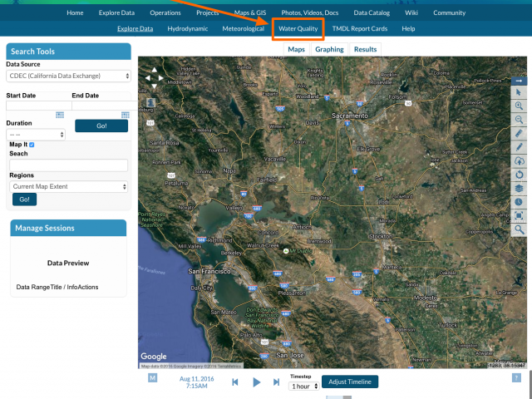Viewport: 532px width, 399px height.
Task: Pan the map up with the arrow
Action: click(155, 70)
